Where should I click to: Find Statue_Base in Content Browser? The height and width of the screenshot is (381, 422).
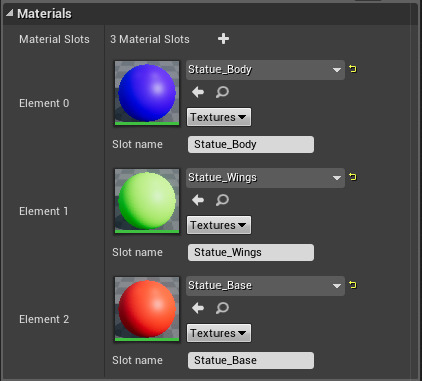(222, 308)
